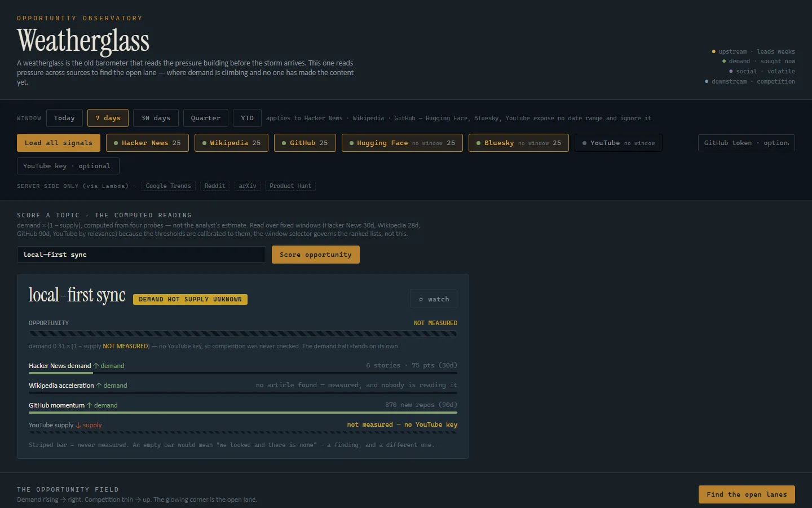Screen dimensions: 812x508
Task: Click the DEMAND HOT SUPPLY UNKNOWN badge
Action: pyautogui.click(x=190, y=299)
